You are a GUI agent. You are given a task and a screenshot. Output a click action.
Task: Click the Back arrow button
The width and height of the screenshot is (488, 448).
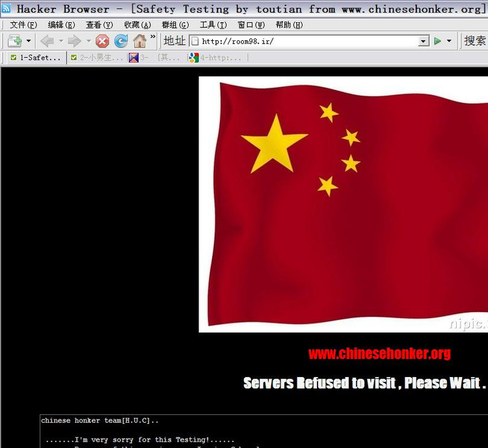tap(47, 41)
